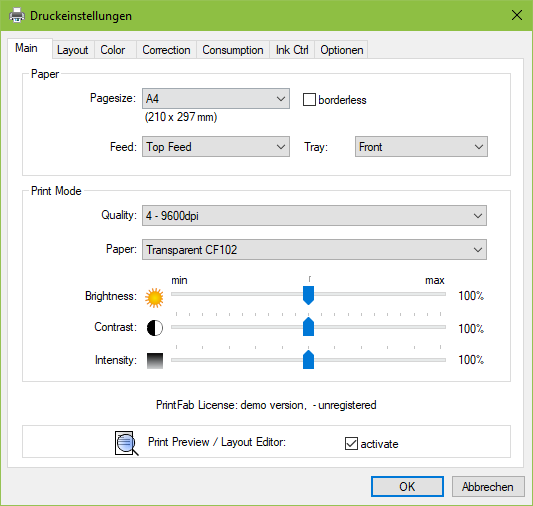Click the Brightness slider handle
The image size is (533, 506).
[308, 295]
